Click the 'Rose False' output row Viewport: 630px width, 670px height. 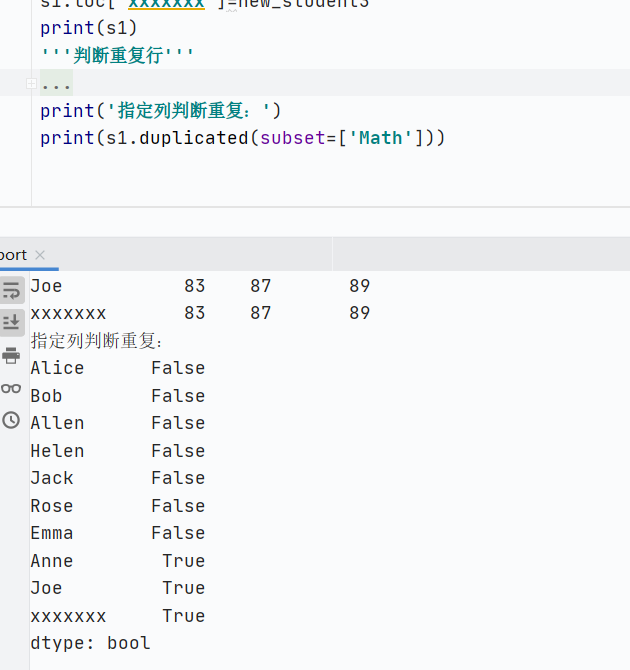118,506
